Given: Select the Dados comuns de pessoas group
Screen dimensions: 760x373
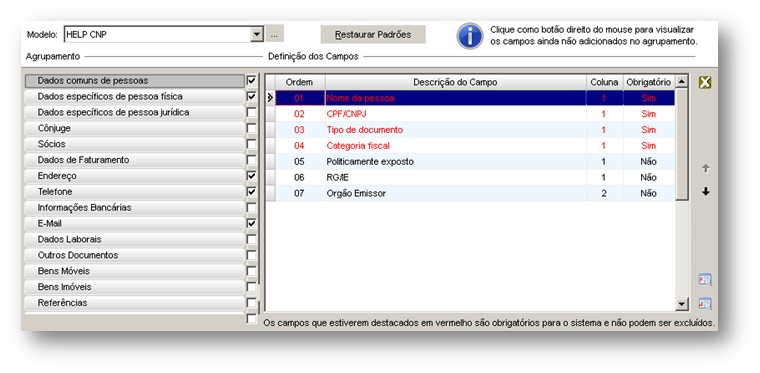Looking at the screenshot, I should [135, 80].
